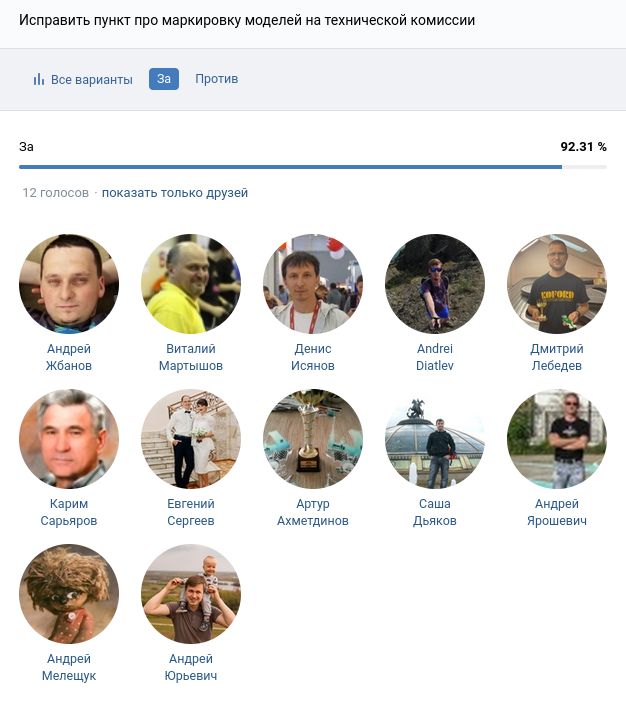Open Андрей Жбанов's avatar
626x718 pixels.
coord(69,284)
